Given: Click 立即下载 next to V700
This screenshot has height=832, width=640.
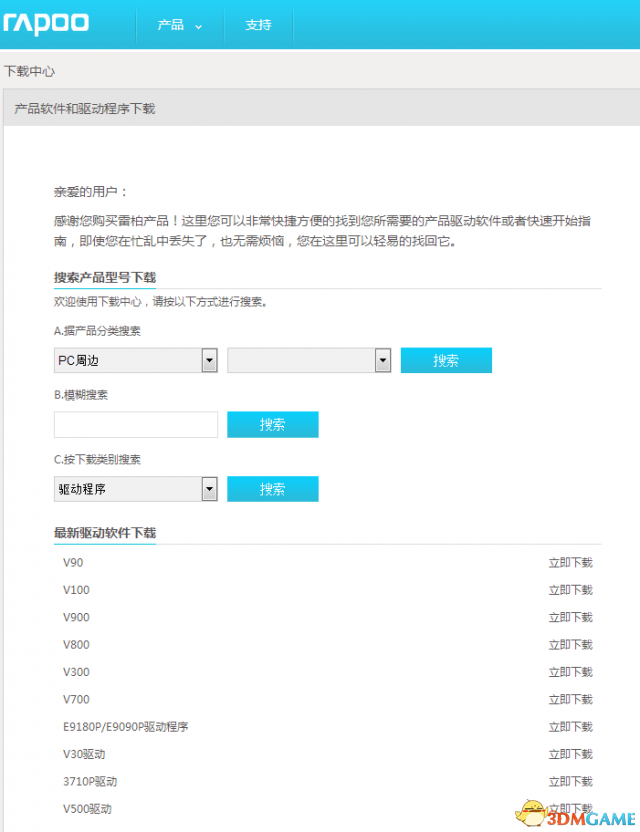Looking at the screenshot, I should [x=570, y=699].
